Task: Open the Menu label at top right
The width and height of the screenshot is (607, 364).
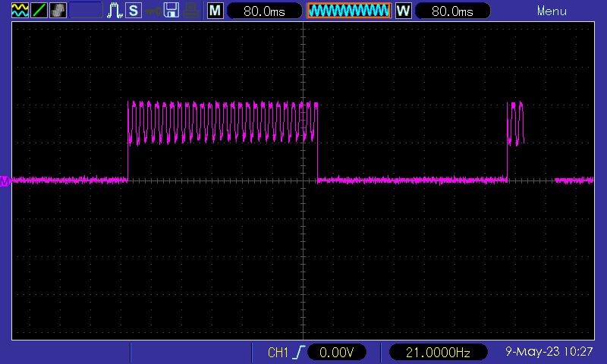Action: [x=552, y=11]
